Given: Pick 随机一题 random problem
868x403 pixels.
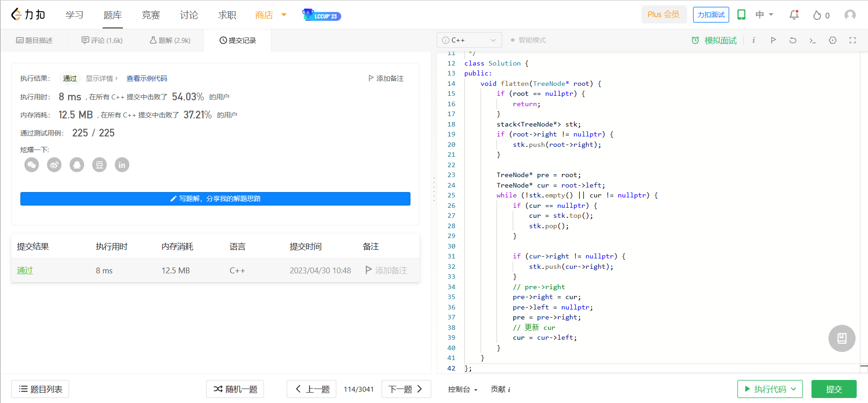Looking at the screenshot, I should 235,389.
